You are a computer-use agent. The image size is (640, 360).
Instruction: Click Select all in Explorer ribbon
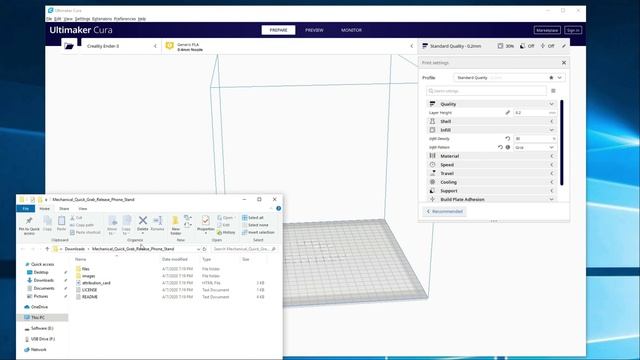(253, 218)
